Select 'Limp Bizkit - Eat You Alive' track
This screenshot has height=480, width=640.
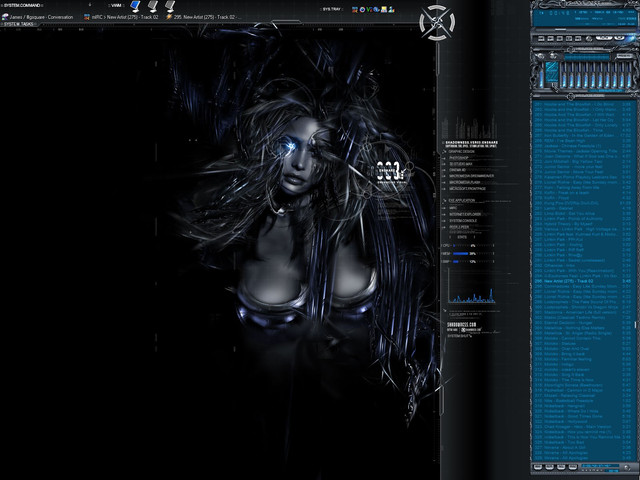tap(582, 213)
